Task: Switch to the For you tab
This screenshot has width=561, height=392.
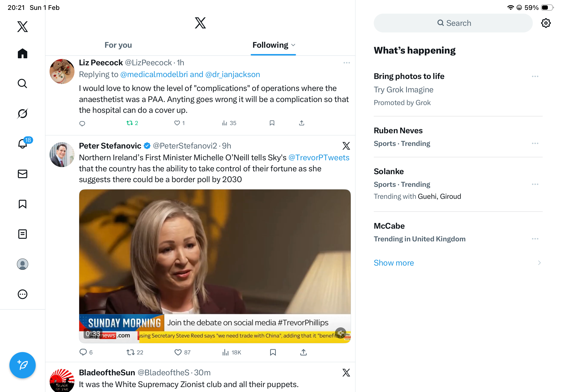Action: (x=118, y=45)
